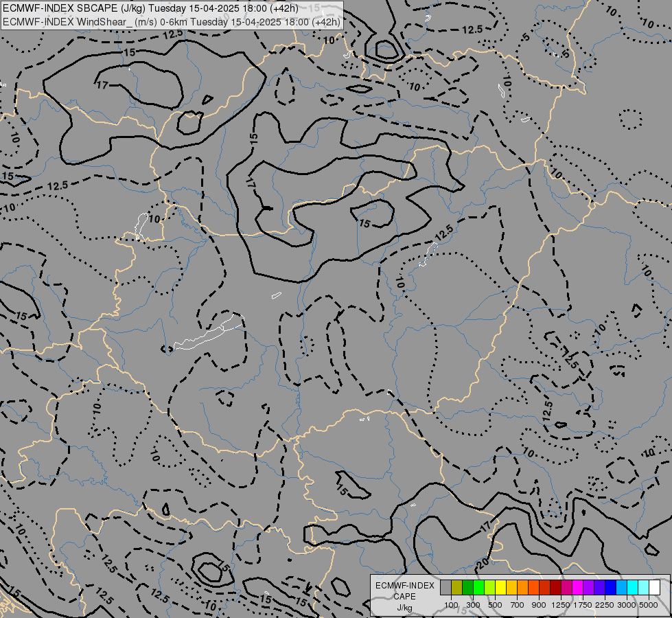Click the amber legend swatch

coord(511,588)
